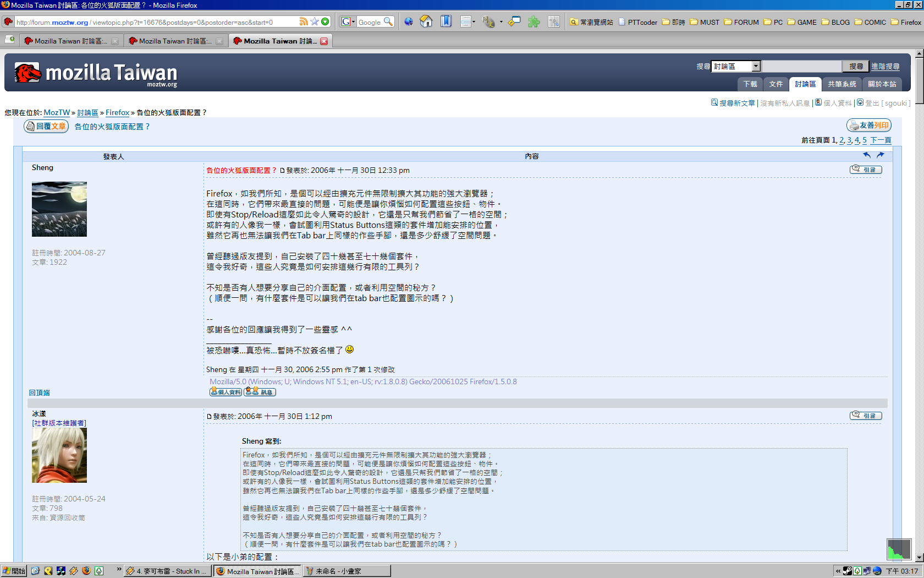Screen dimensions: 924x578
Task: Launch Firefox from quick launch icon
Action: tap(86, 571)
